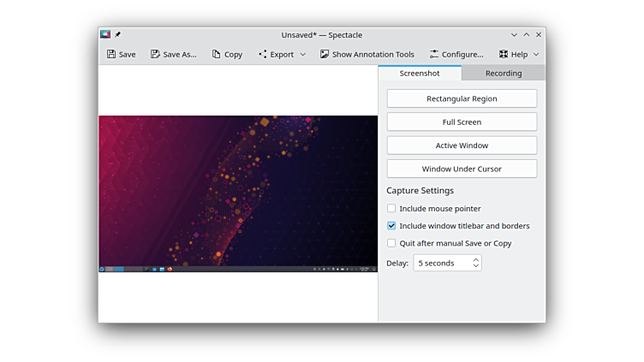644x362 pixels.
Task: Switch to the Recording tab
Action: (504, 74)
